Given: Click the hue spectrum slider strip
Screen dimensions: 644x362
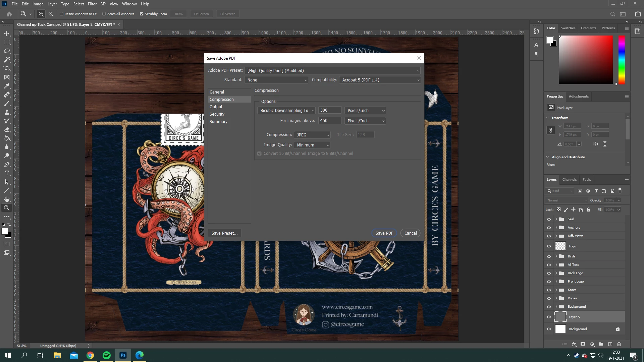Looking at the screenshot, I should (622, 60).
